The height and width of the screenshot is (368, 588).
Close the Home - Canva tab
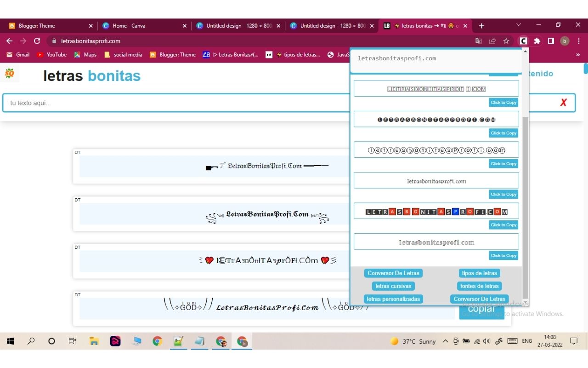pyautogui.click(x=185, y=26)
